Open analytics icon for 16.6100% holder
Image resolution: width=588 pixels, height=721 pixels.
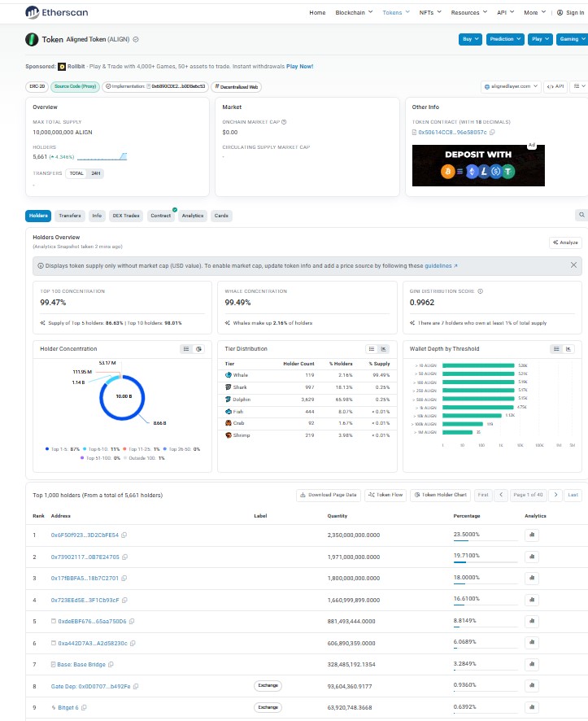[532, 600]
